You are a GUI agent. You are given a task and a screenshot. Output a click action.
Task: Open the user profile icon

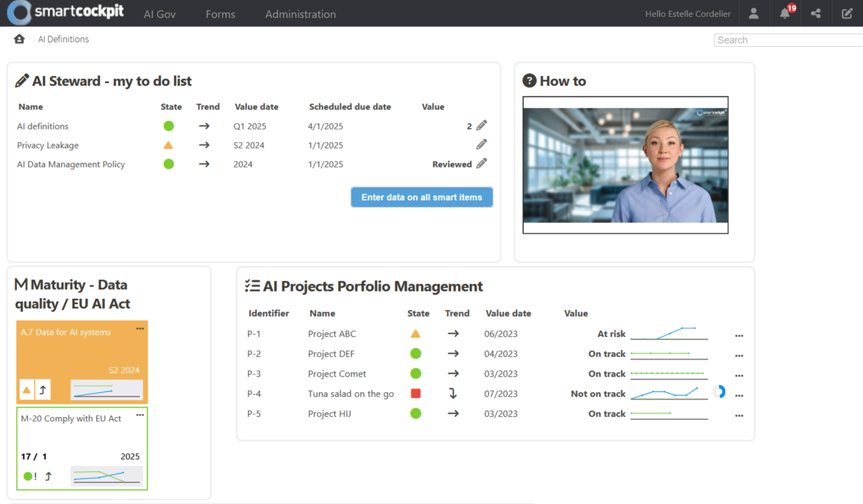tap(753, 13)
